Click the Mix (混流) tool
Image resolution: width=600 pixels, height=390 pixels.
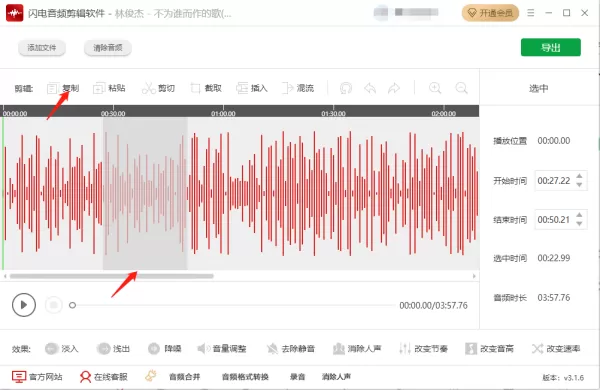tap(298, 88)
